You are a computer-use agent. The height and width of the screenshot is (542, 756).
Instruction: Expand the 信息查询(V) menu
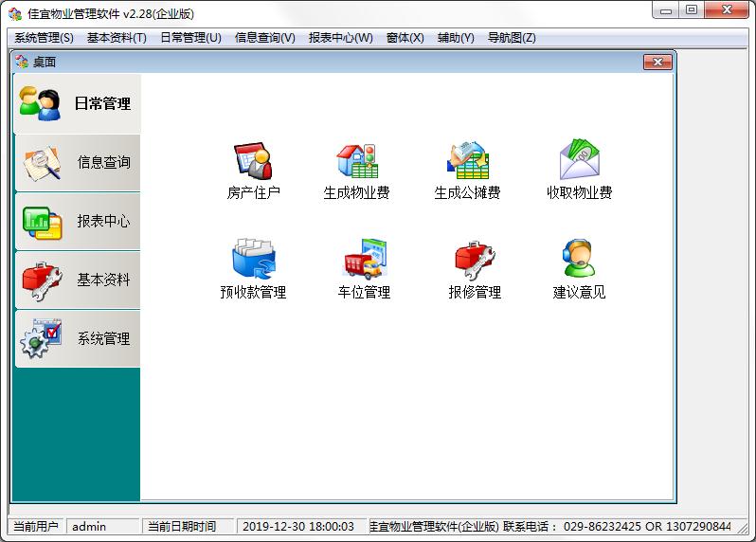click(264, 38)
